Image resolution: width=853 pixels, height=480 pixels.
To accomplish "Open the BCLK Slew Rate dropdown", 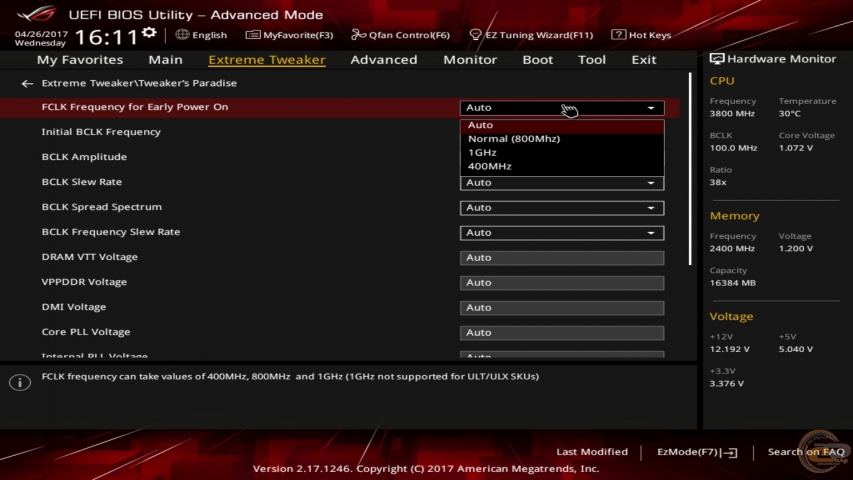I will click(x=562, y=183).
